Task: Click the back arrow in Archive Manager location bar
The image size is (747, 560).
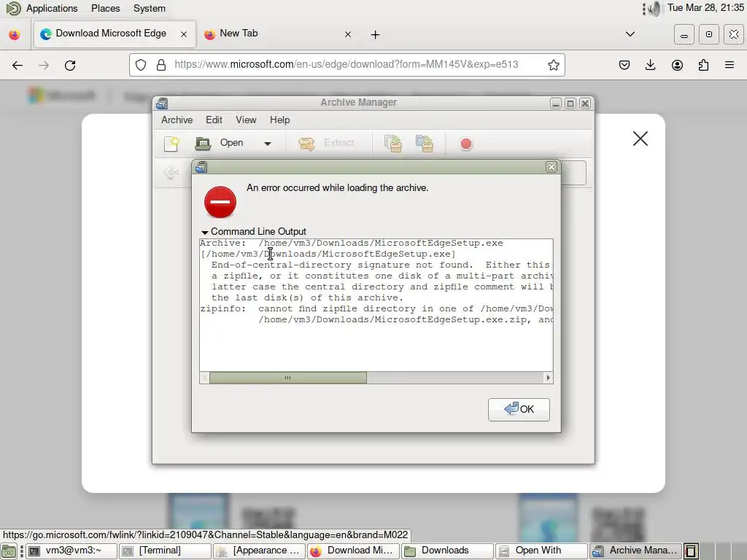Action: click(171, 172)
